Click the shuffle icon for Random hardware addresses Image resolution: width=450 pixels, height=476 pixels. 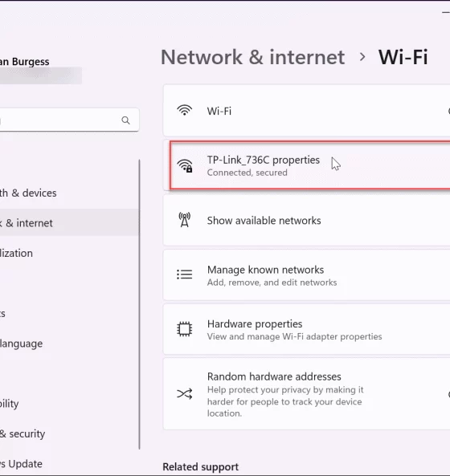click(x=185, y=394)
